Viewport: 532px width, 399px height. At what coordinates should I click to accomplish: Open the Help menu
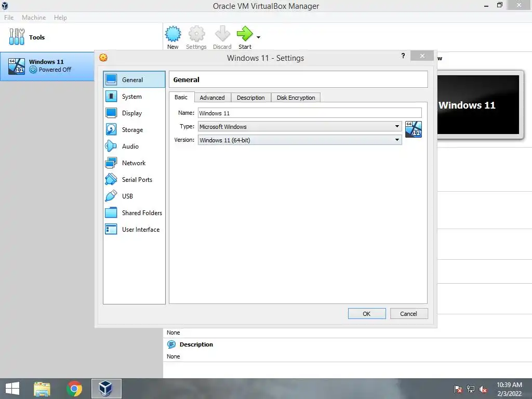[60, 17]
